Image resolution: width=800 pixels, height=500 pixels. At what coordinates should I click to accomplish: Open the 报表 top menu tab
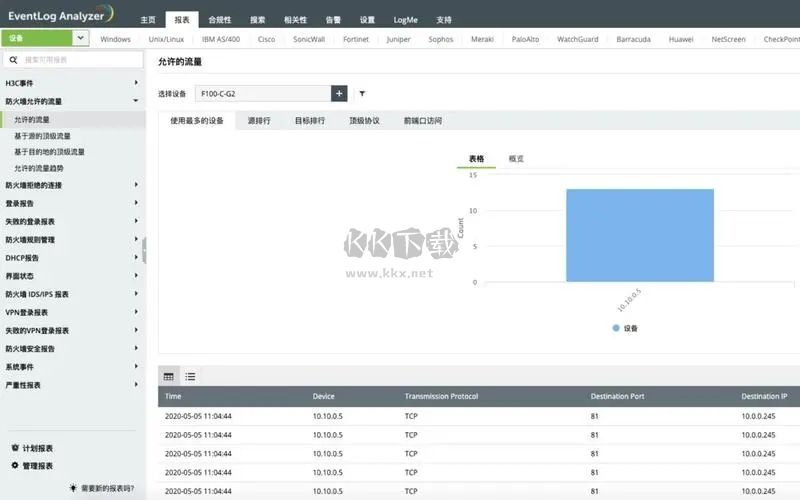tap(182, 20)
